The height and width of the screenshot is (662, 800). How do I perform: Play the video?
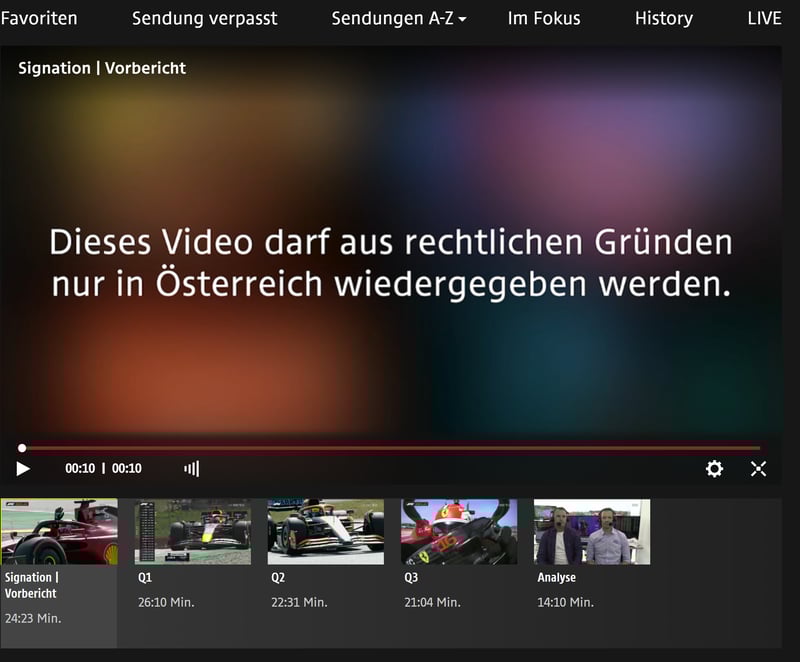coord(23,468)
